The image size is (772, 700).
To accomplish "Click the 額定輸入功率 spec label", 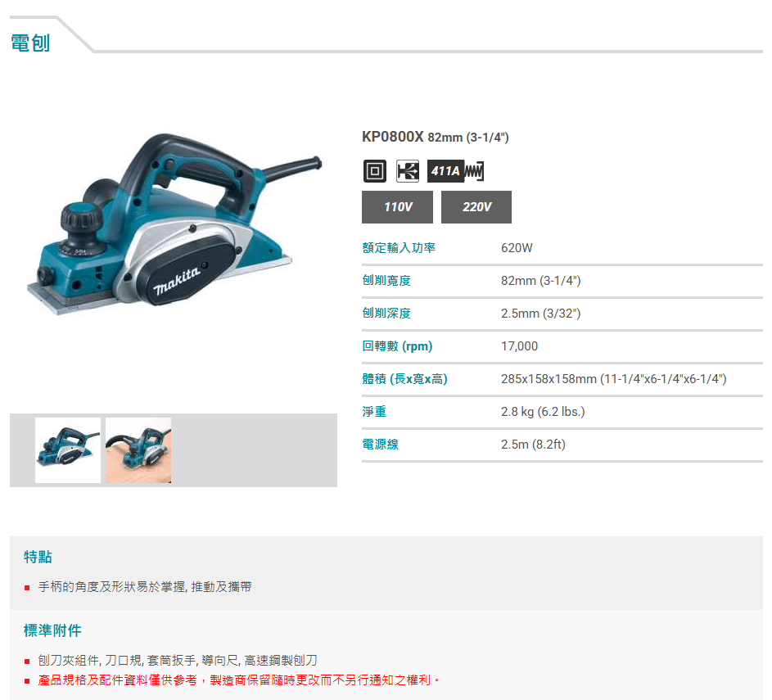I will [x=399, y=247].
